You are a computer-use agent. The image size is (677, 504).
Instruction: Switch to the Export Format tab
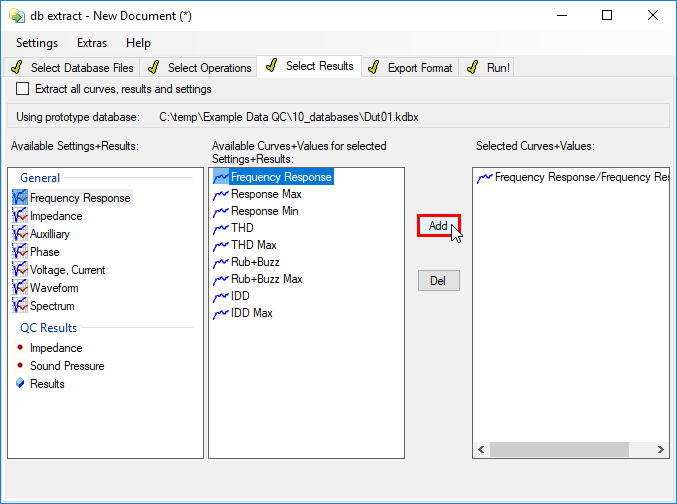pos(410,68)
